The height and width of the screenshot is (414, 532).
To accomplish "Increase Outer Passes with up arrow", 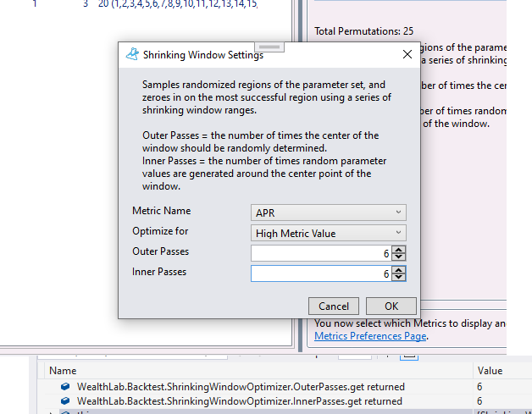I will click(400, 249).
